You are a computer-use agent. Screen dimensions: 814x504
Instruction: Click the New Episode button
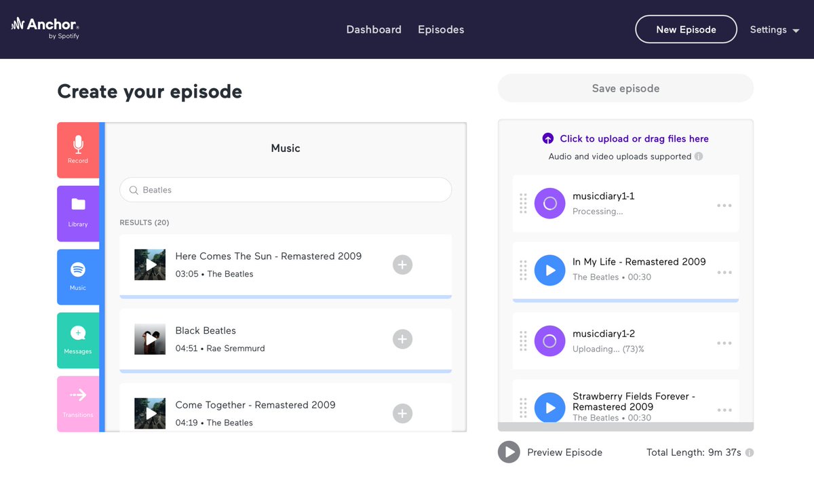coord(686,29)
